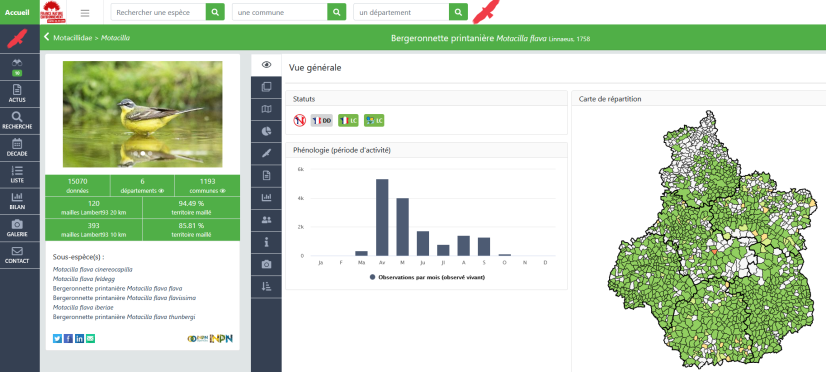Open the Motacilla flava iberiae subspecies

point(83,307)
